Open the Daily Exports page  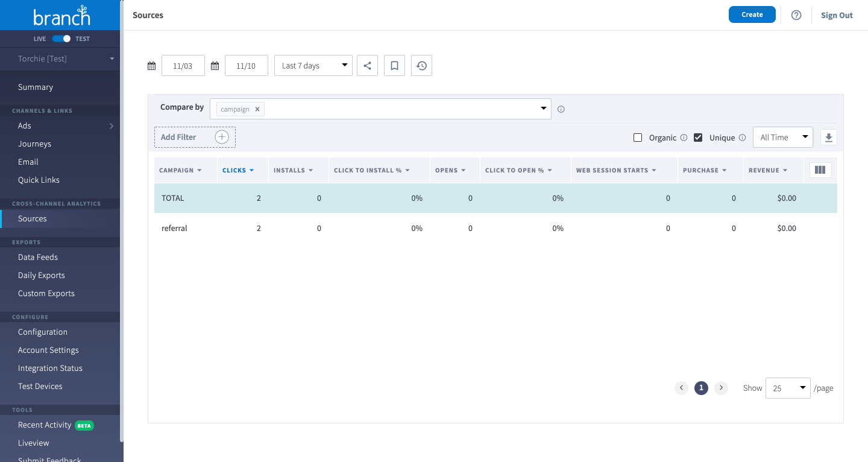pyautogui.click(x=42, y=275)
